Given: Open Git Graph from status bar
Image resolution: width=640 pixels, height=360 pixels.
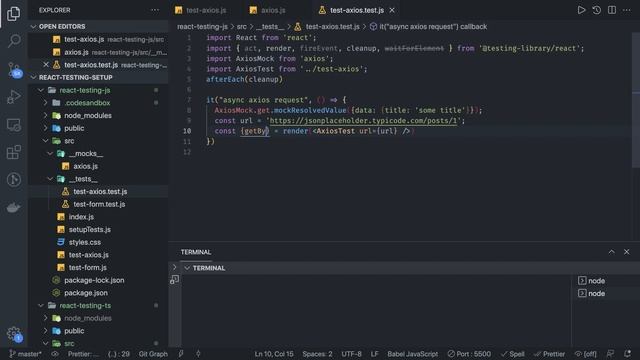Looking at the screenshot, I should click(153, 354).
